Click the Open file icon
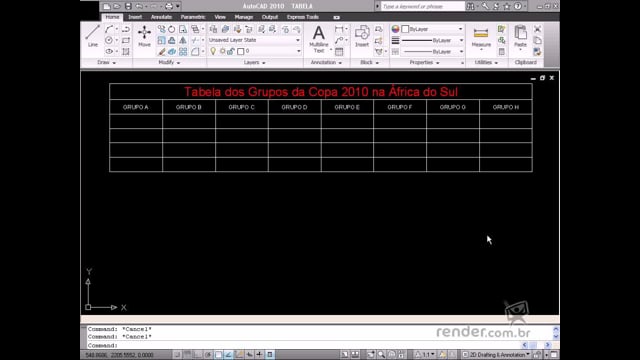 tap(117, 6)
